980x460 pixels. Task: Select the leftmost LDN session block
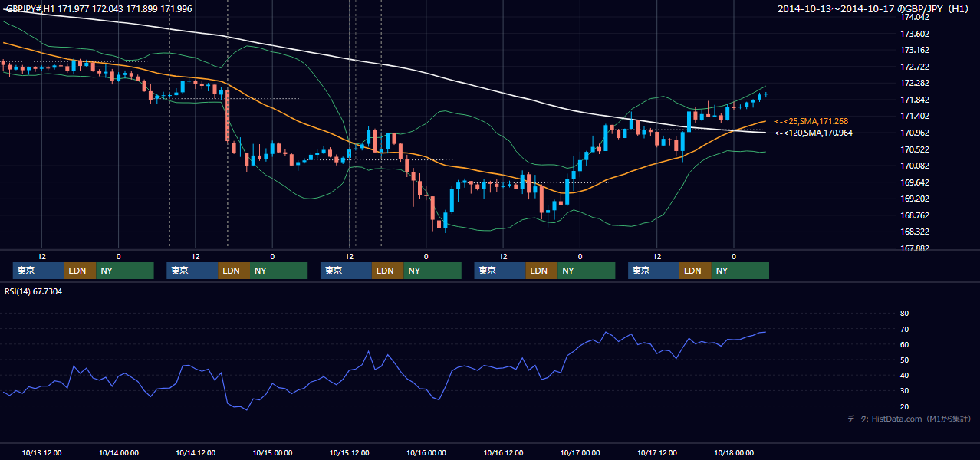(80, 271)
